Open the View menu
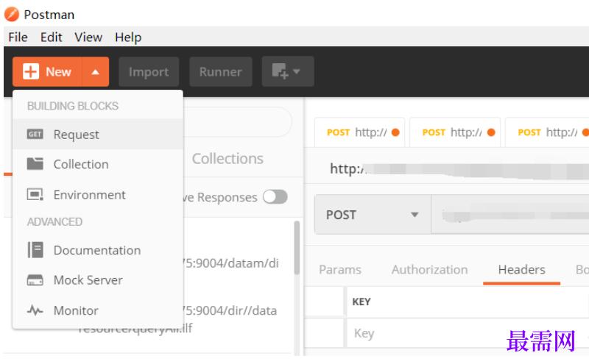The height and width of the screenshot is (364, 589). click(x=88, y=38)
